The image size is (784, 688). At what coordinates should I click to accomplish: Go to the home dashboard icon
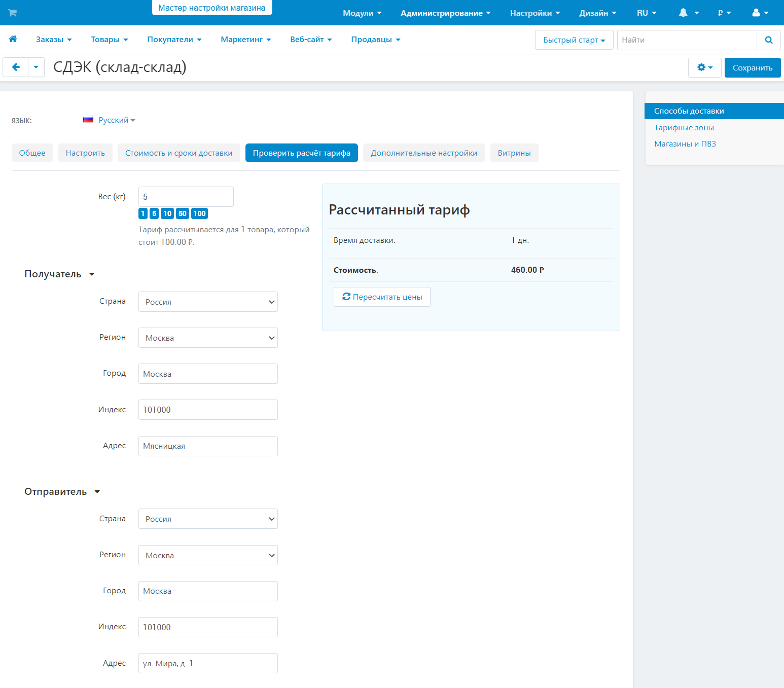pyautogui.click(x=13, y=39)
